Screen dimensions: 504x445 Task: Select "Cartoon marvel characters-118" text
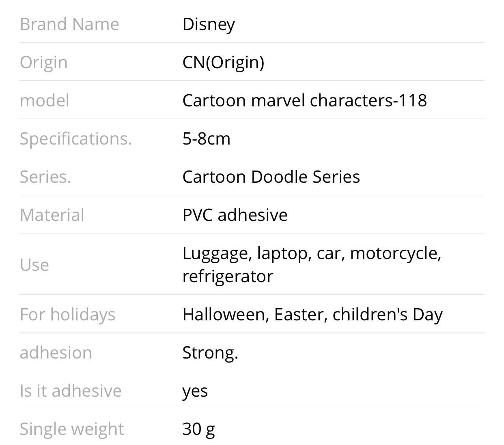click(304, 100)
